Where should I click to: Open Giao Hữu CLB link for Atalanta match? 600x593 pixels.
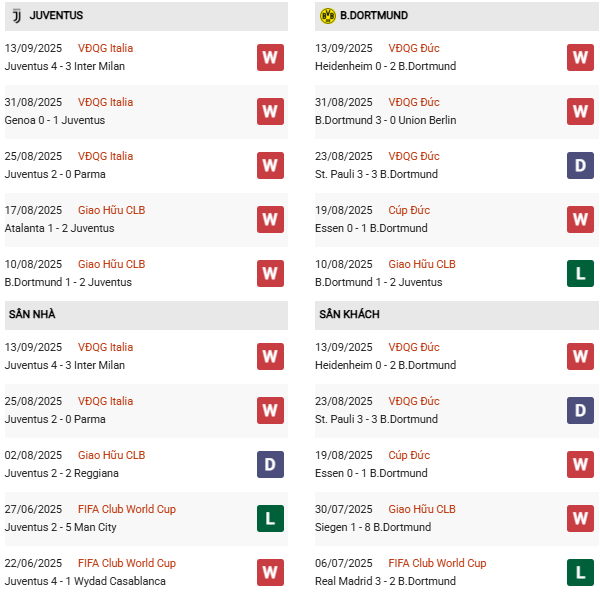pyautogui.click(x=111, y=210)
